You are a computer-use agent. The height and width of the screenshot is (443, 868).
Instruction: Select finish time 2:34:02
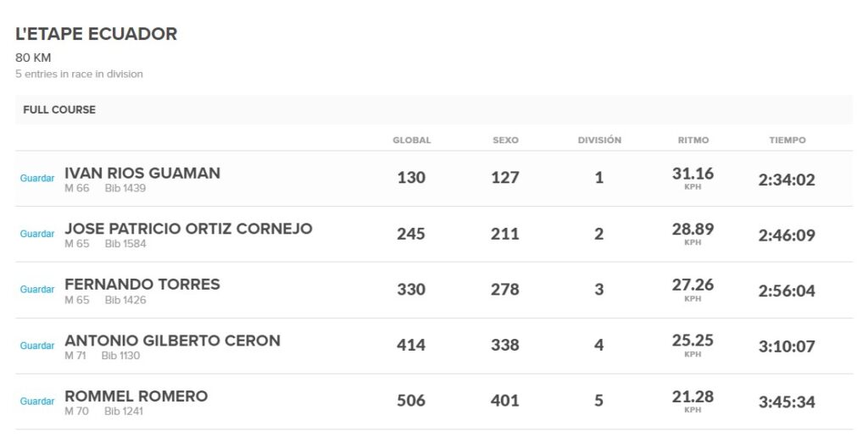[x=787, y=180]
